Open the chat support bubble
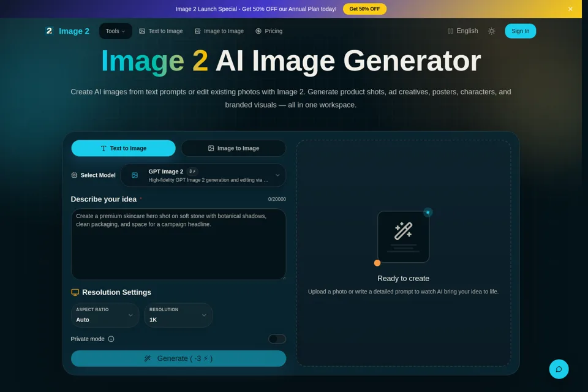This screenshot has width=588, height=392. 559,369
